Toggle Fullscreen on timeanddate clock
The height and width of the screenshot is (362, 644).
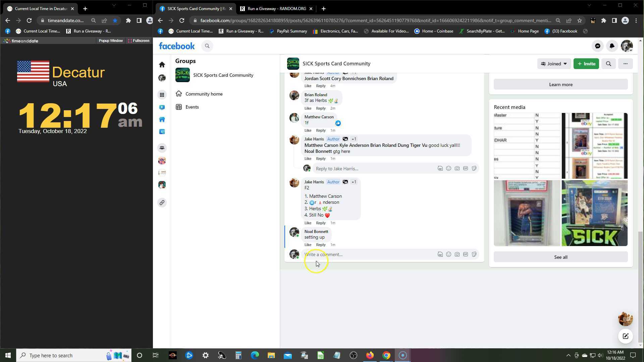139,41
